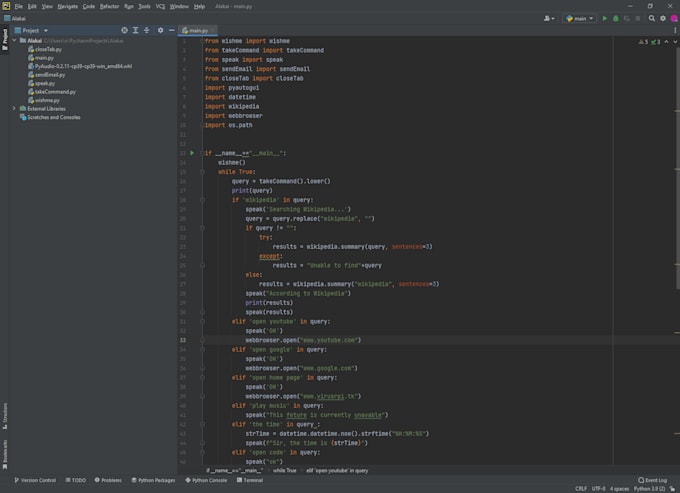Screen dimensions: 680x493
Task: Expand all in Project panel
Action: [x=136, y=30]
